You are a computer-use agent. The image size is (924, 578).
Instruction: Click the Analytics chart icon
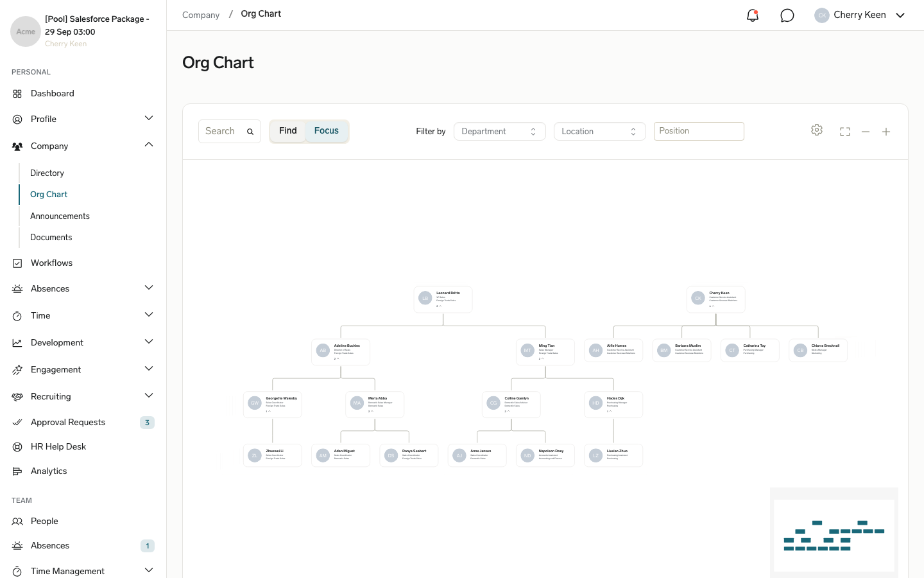pyautogui.click(x=17, y=471)
